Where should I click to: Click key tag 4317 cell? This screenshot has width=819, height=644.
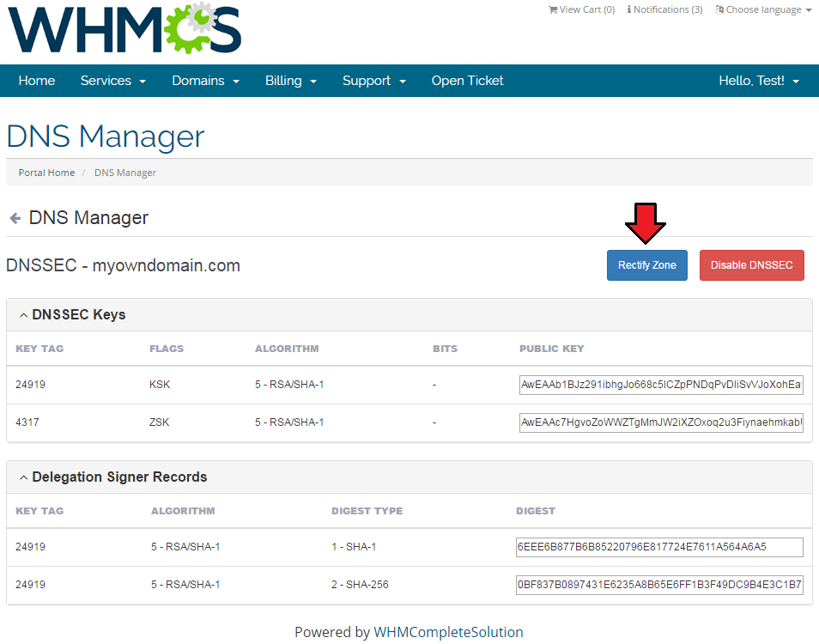[27, 422]
